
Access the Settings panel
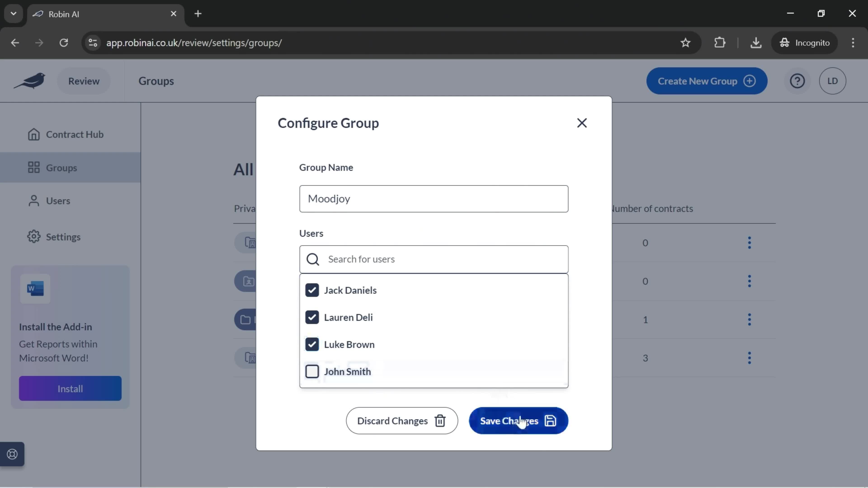pyautogui.click(x=64, y=237)
